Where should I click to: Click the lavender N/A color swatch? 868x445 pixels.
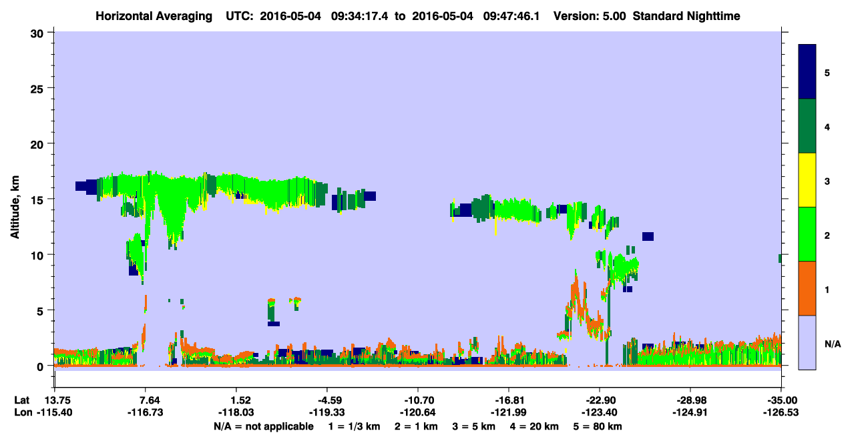(x=807, y=342)
